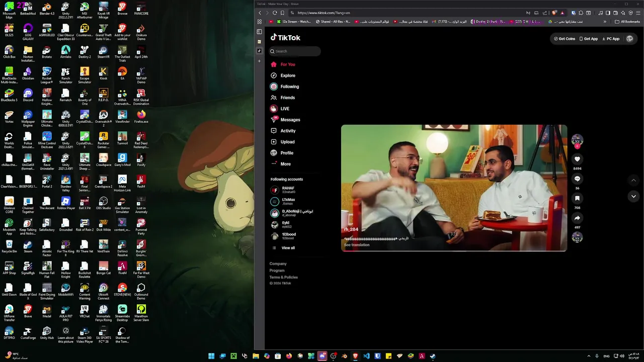Like the video with the heart icon
644x362 pixels.
point(577,159)
